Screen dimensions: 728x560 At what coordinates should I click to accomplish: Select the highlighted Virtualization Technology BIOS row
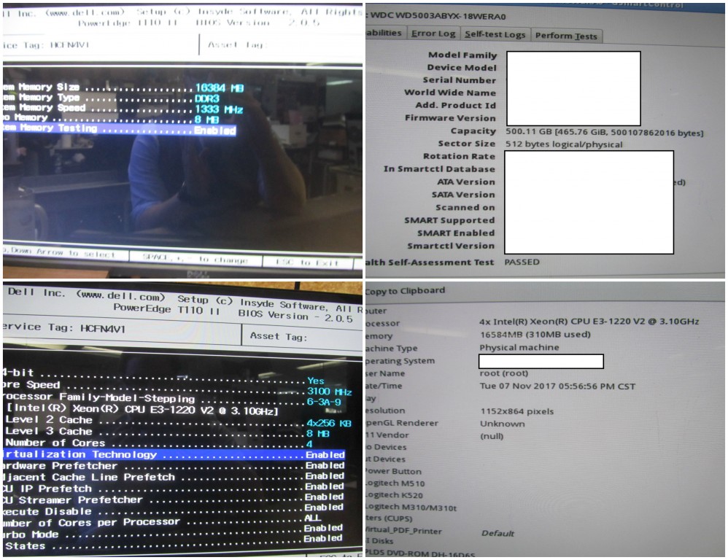(174, 455)
